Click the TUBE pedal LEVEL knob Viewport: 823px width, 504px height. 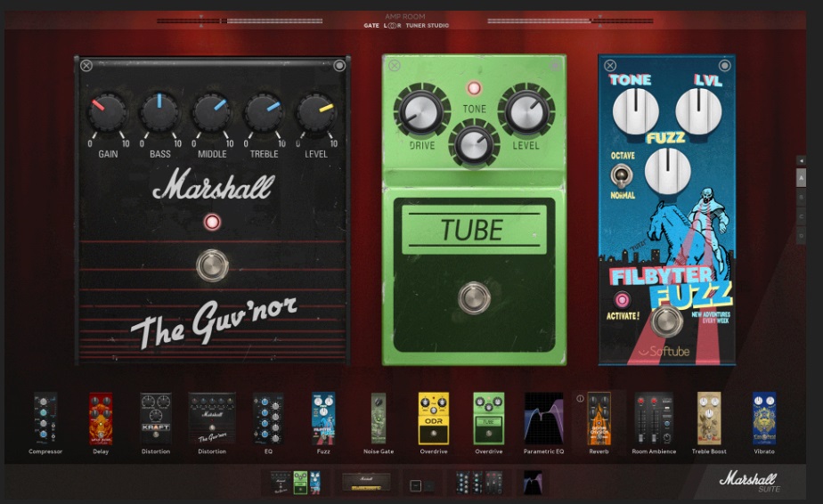[526, 111]
